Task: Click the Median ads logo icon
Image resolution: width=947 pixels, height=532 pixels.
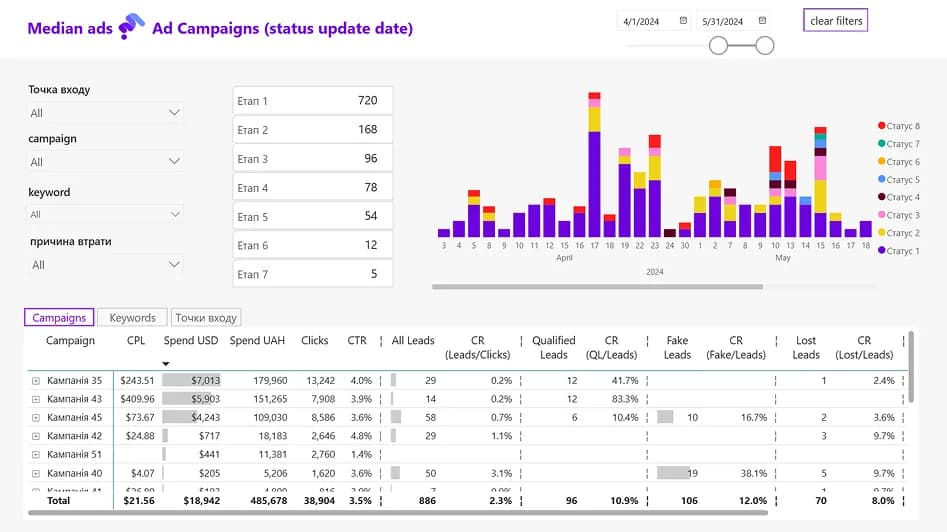Action: (132, 29)
